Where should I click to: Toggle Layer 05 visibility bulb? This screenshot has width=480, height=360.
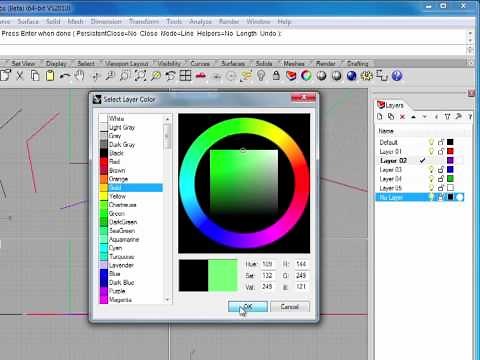431,188
